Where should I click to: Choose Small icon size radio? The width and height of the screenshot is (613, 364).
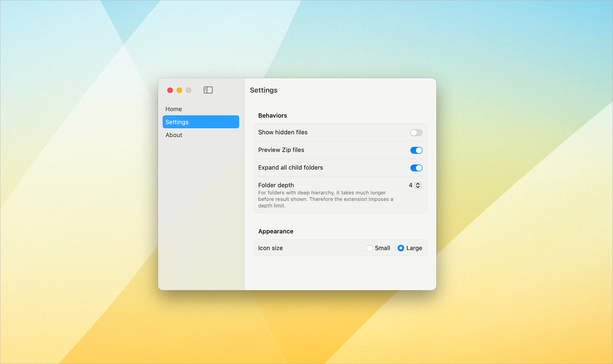(369, 248)
